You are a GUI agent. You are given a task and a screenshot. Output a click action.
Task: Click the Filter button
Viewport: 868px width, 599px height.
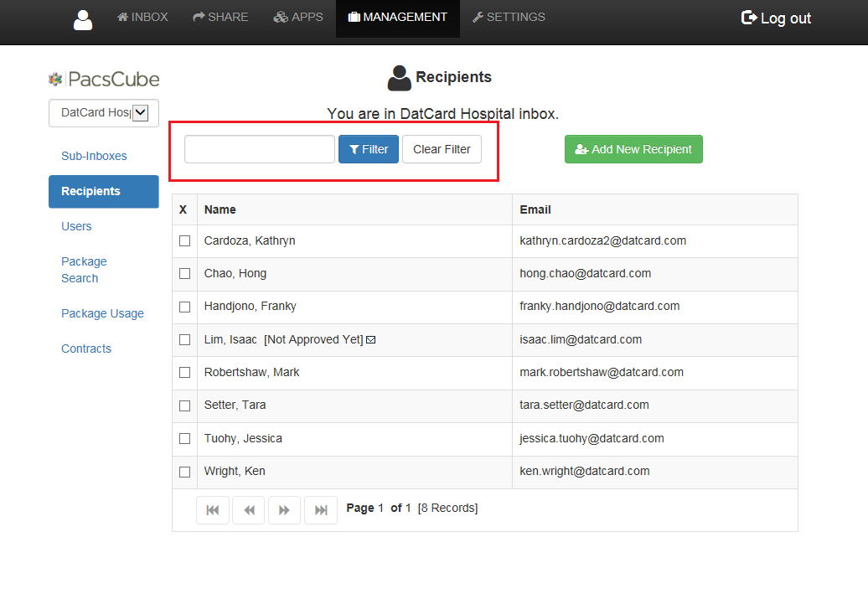click(x=369, y=149)
